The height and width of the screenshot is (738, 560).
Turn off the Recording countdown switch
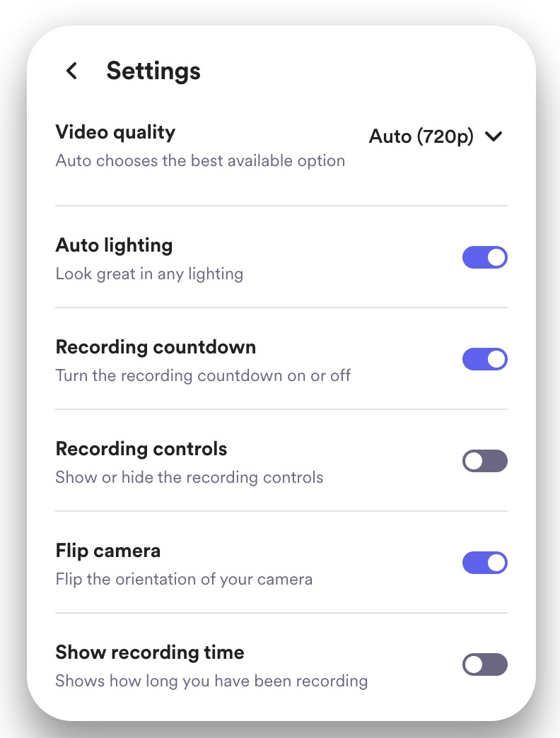484,359
